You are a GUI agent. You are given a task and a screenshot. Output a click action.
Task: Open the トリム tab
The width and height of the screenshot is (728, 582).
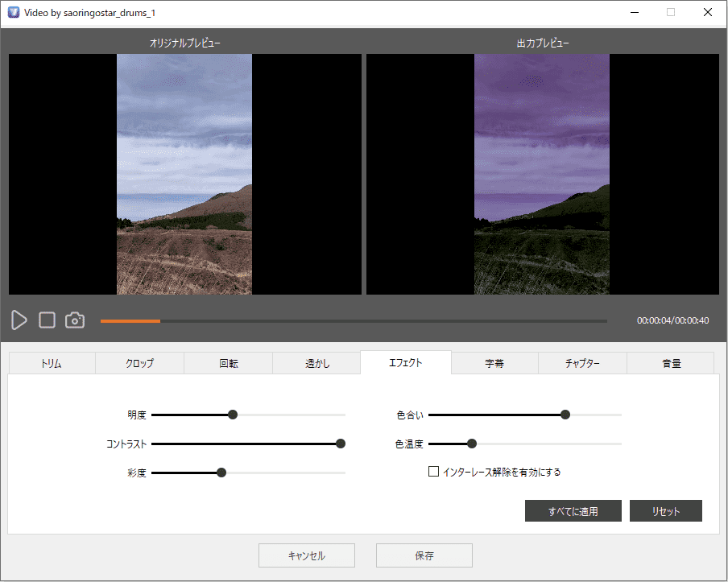[x=52, y=363]
